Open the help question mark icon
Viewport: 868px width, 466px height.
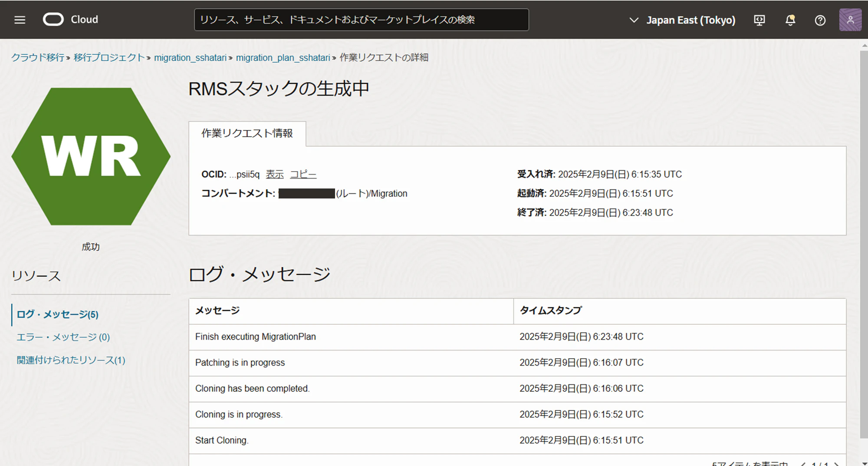[x=820, y=20]
